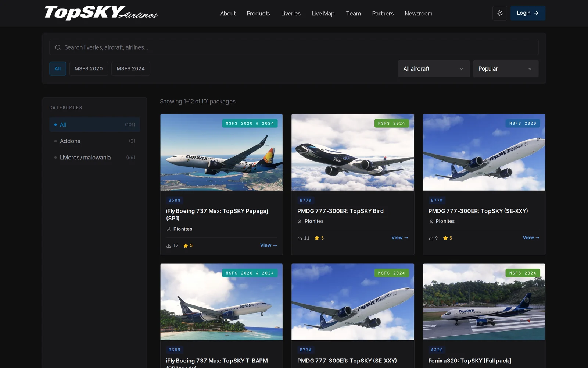Select the All simulator filter
Image resolution: width=588 pixels, height=368 pixels.
(58, 69)
